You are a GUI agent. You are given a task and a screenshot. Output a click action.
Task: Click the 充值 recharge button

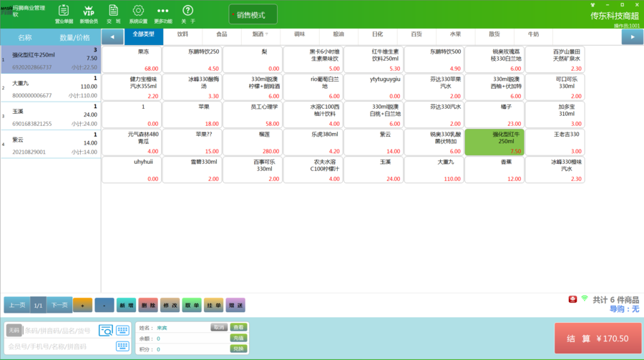point(238,338)
